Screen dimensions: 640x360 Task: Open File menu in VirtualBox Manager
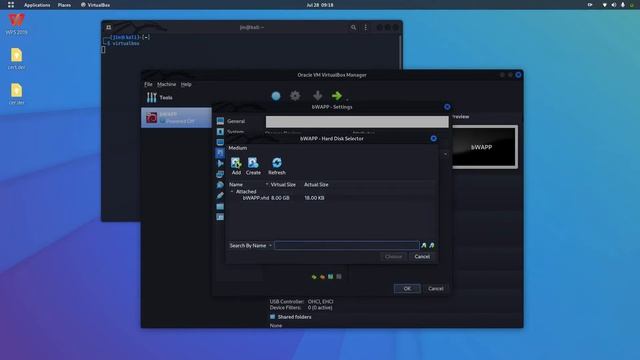(x=148, y=84)
